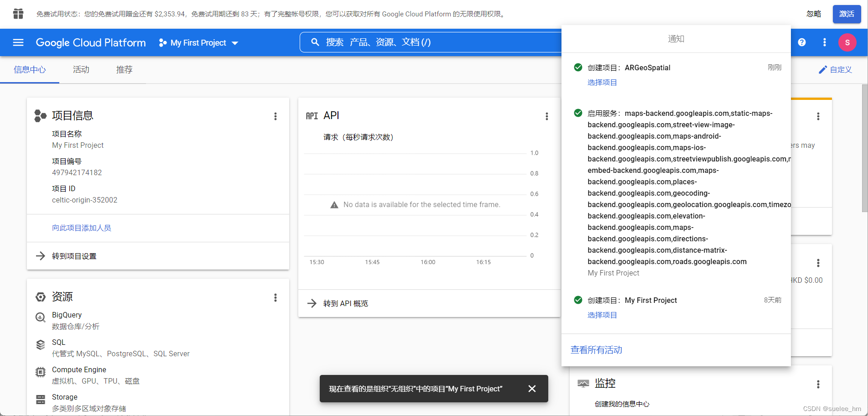Open the My First Project selector dropdown
The width and height of the screenshot is (868, 416).
pos(198,42)
